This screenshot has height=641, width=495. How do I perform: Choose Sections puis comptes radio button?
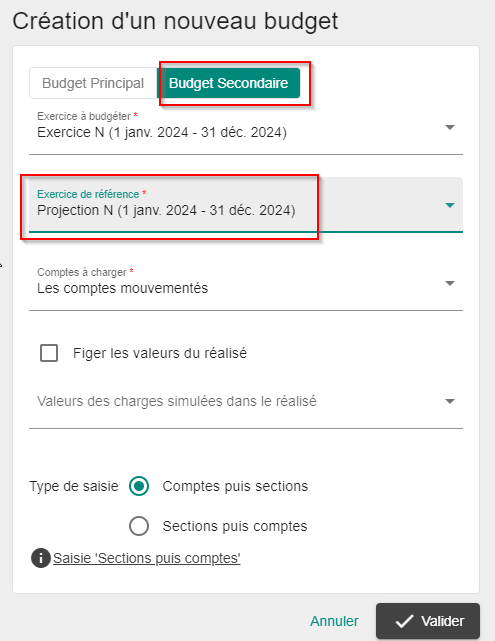coord(139,526)
